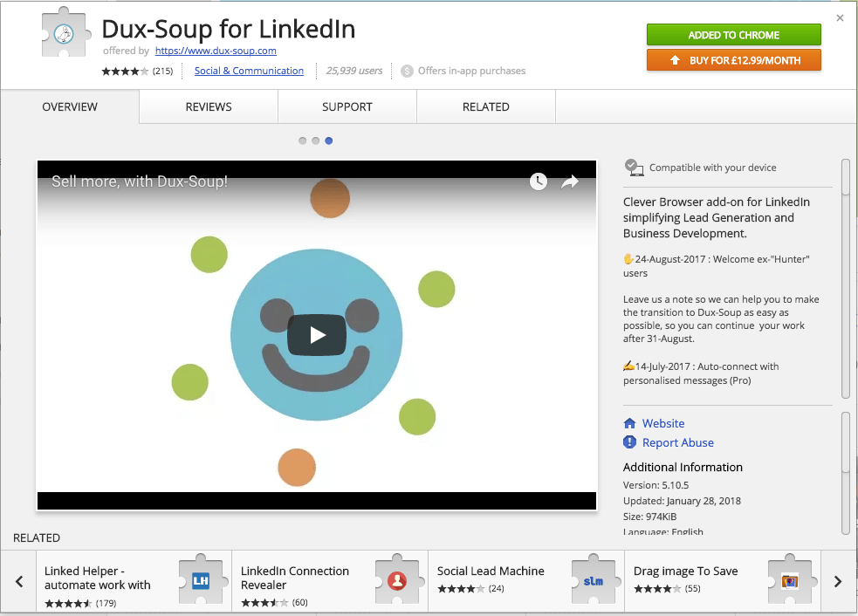Click the 'Version: 5.10.5' text
This screenshot has width=858, height=616.
(656, 485)
